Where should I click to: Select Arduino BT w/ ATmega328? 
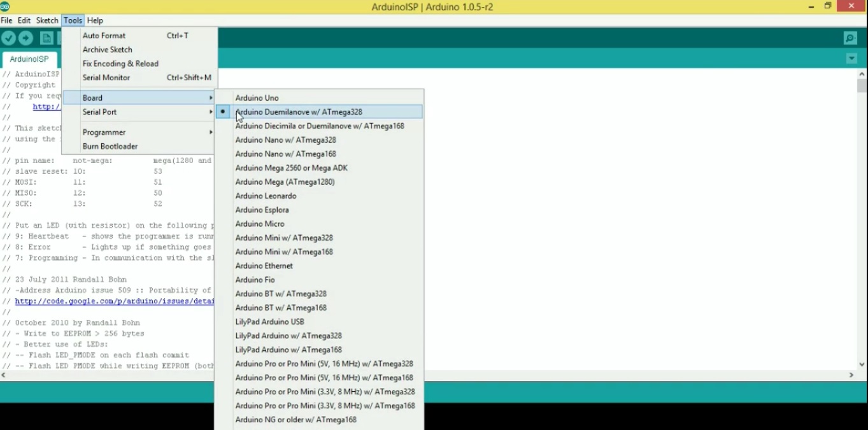tap(319, 294)
